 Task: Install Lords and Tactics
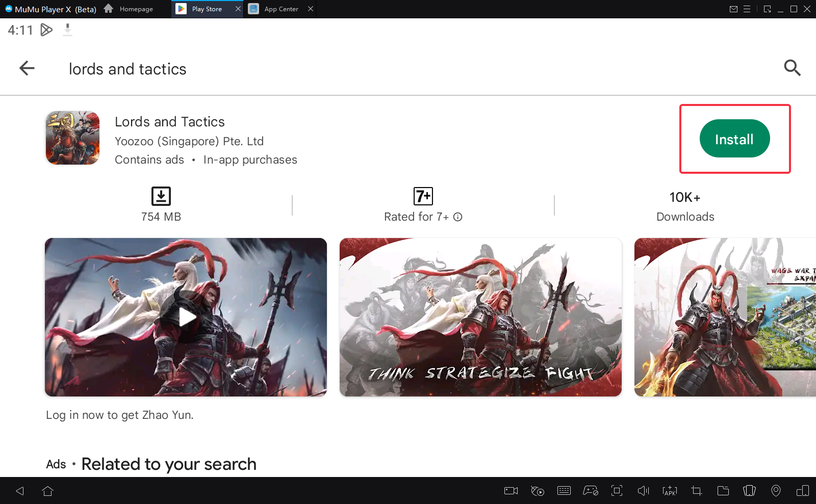pos(734,139)
